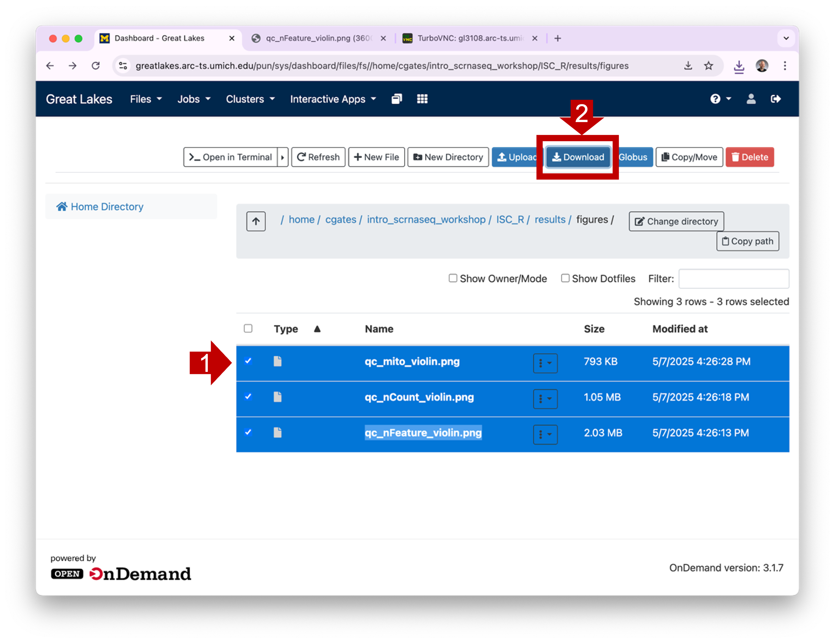The image size is (836, 644).
Task: Click the sessions windows icon in navbar
Action: coord(396,99)
